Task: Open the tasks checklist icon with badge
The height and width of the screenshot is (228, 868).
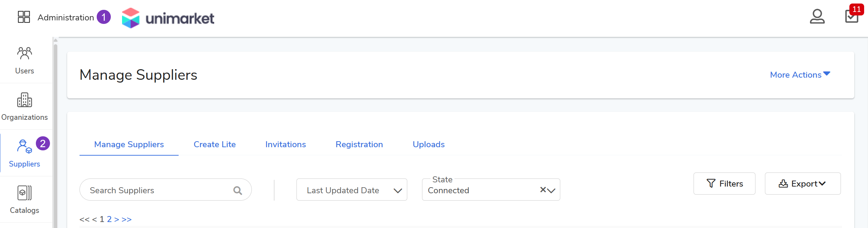Action: tap(851, 16)
